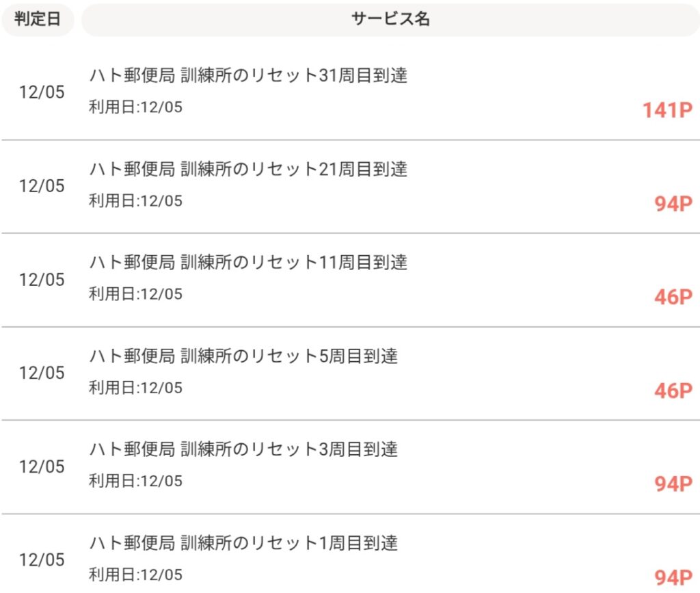This screenshot has height=593, width=700.
Task: Click the 判定日 column header
Action: pyautogui.click(x=38, y=19)
